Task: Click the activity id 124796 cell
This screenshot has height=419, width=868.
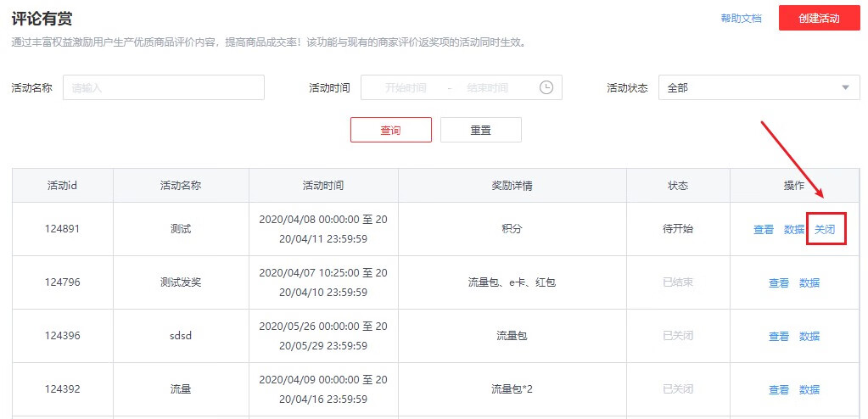Action: pos(63,282)
